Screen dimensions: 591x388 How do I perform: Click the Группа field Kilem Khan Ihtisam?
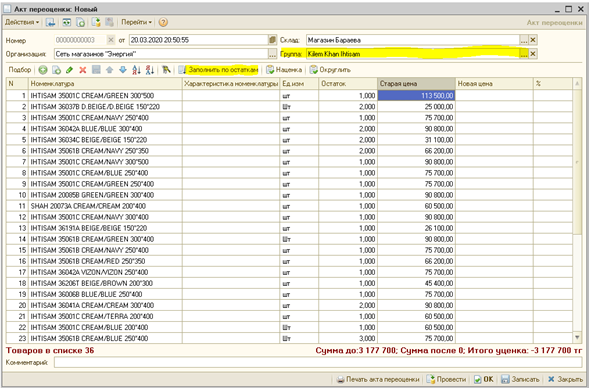[x=413, y=54]
